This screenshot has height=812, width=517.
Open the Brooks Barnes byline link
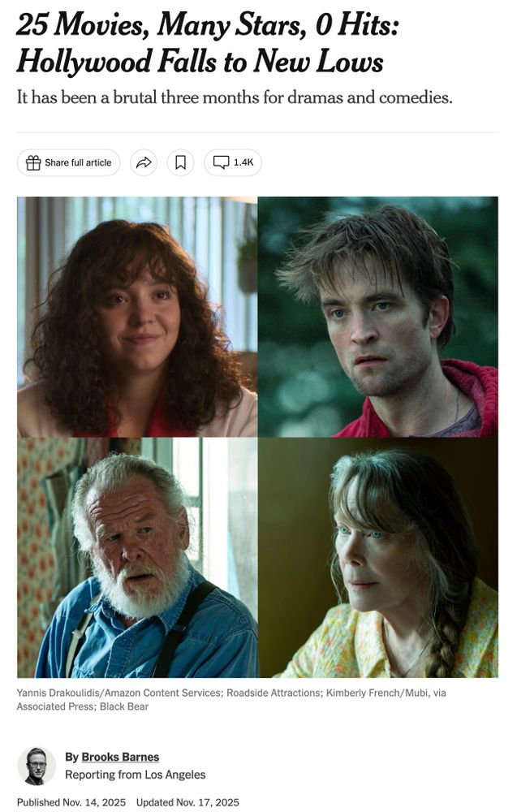click(120, 757)
